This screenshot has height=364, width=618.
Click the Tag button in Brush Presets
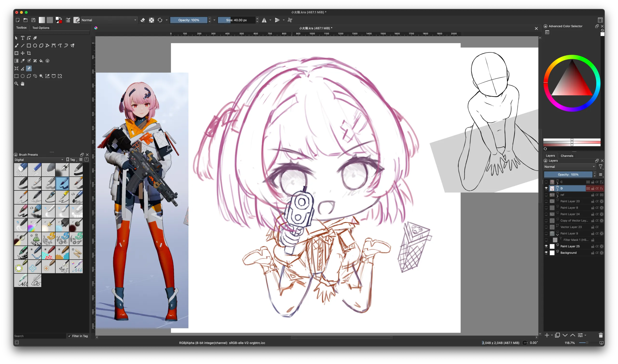click(71, 160)
